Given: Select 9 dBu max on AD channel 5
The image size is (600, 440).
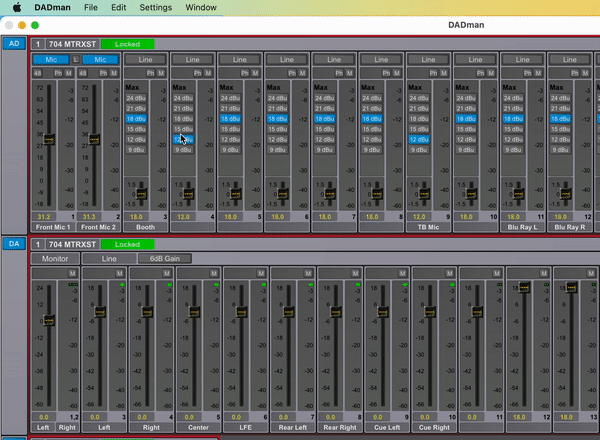Looking at the screenshot, I should click(x=230, y=150).
